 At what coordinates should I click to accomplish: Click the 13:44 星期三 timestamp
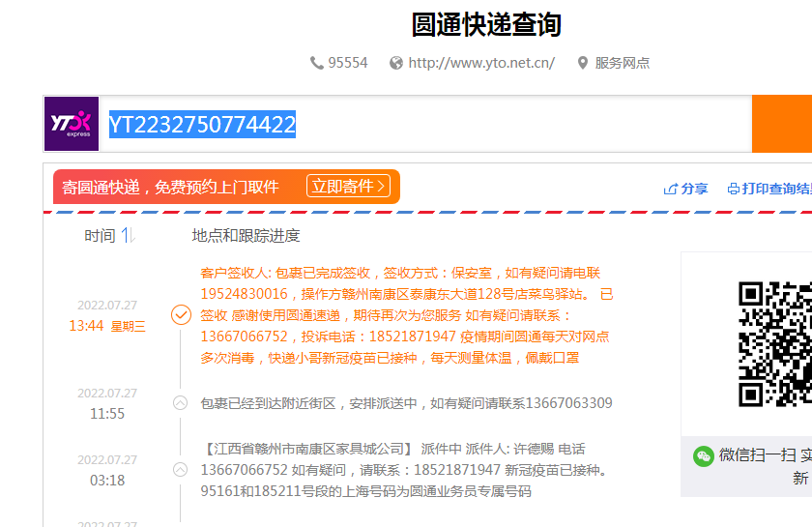coord(107,326)
